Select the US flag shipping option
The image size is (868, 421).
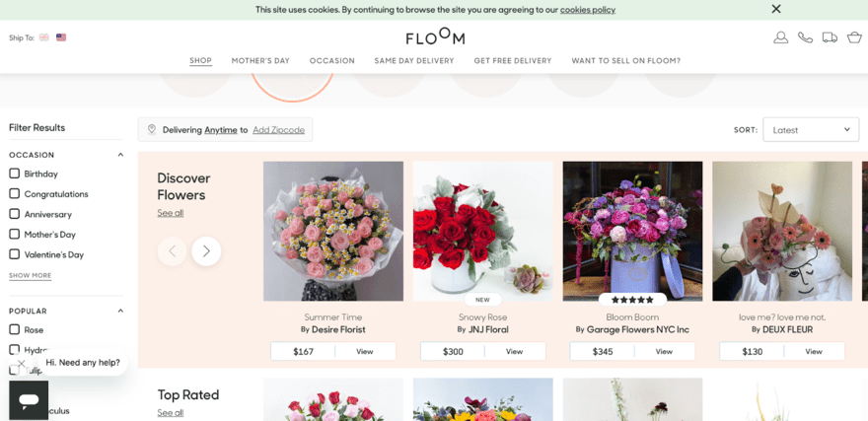click(61, 37)
